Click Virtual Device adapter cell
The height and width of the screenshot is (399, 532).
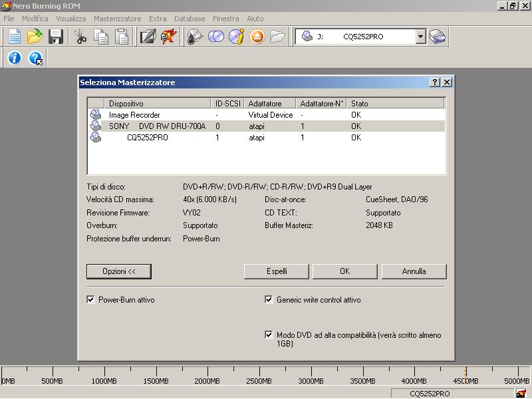[x=271, y=114]
